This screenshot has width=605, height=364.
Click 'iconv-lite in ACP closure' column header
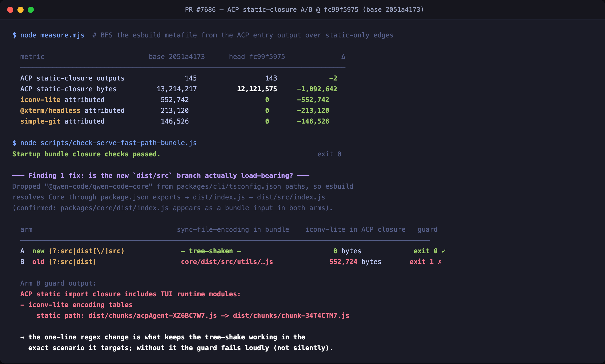tap(355, 229)
